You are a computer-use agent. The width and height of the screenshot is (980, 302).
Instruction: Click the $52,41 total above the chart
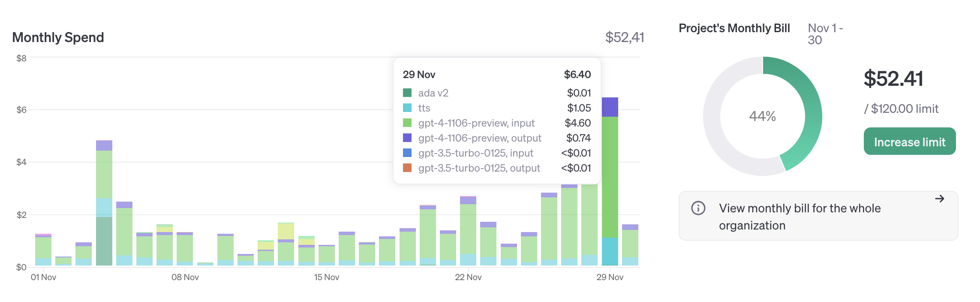coord(624,37)
